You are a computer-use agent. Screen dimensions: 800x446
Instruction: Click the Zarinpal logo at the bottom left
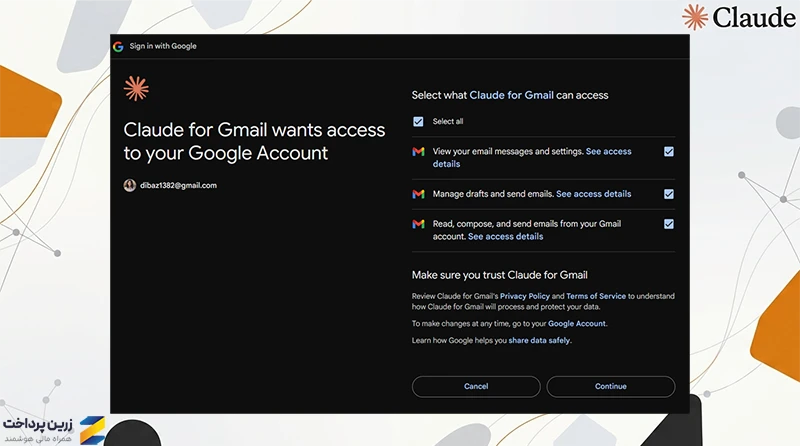point(54,430)
